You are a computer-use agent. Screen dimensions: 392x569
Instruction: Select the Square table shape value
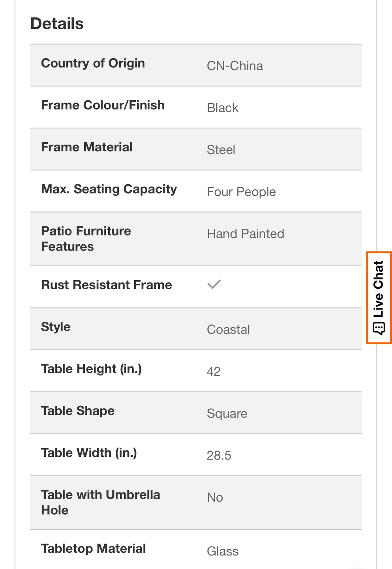click(x=227, y=414)
